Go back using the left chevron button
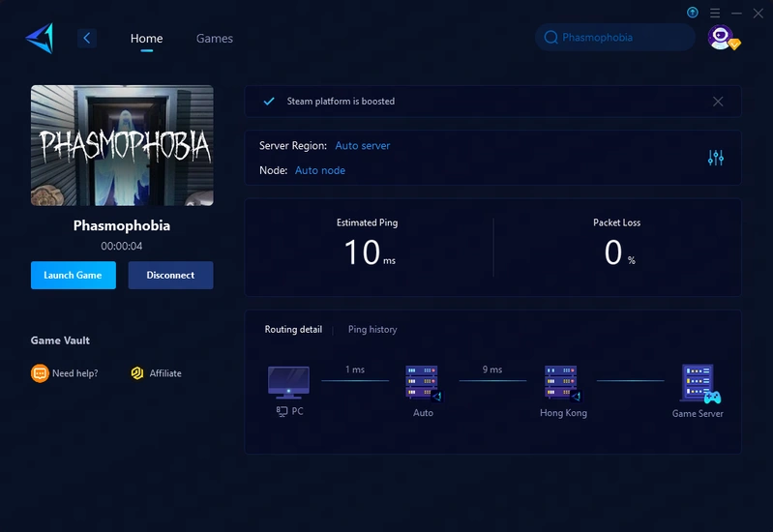Screen dimensions: 773x532 (x=87, y=39)
